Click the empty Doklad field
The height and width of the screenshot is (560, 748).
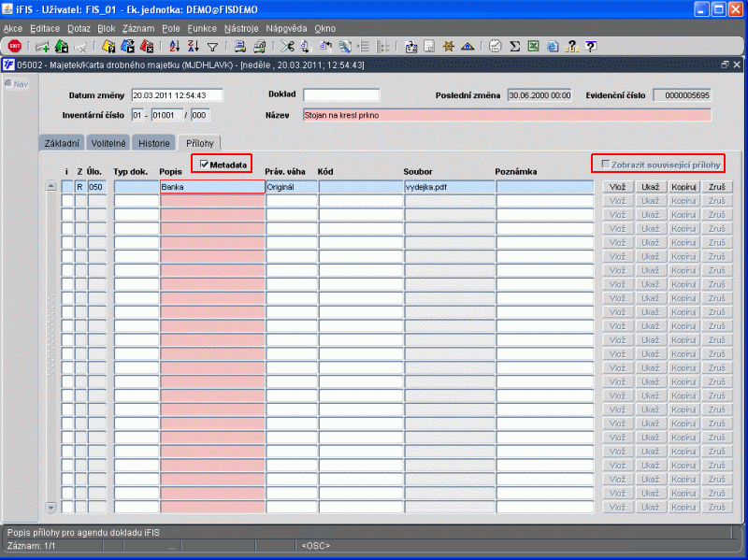pyautogui.click(x=341, y=95)
